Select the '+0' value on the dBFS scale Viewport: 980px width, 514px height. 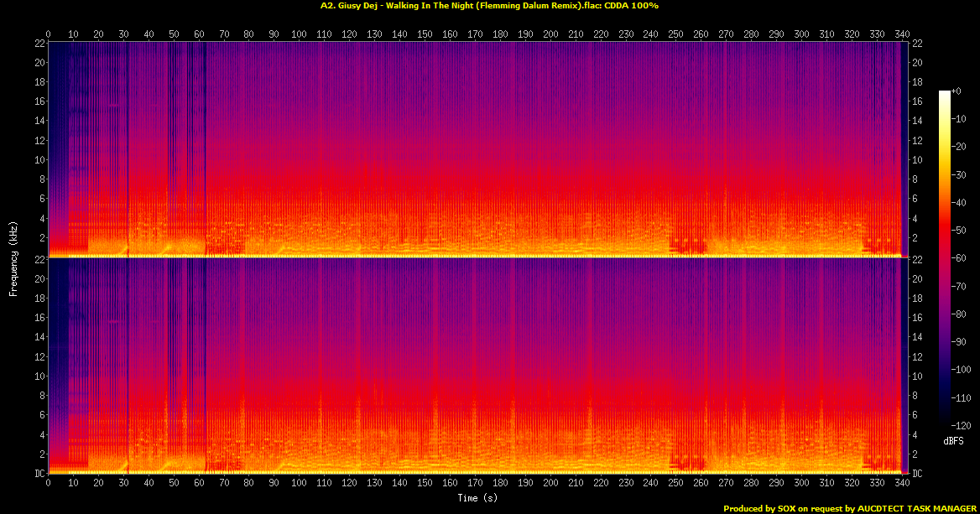(957, 91)
